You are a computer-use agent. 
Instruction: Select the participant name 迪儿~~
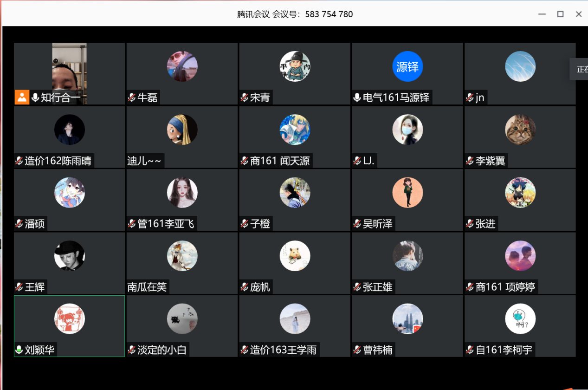pyautogui.click(x=144, y=161)
